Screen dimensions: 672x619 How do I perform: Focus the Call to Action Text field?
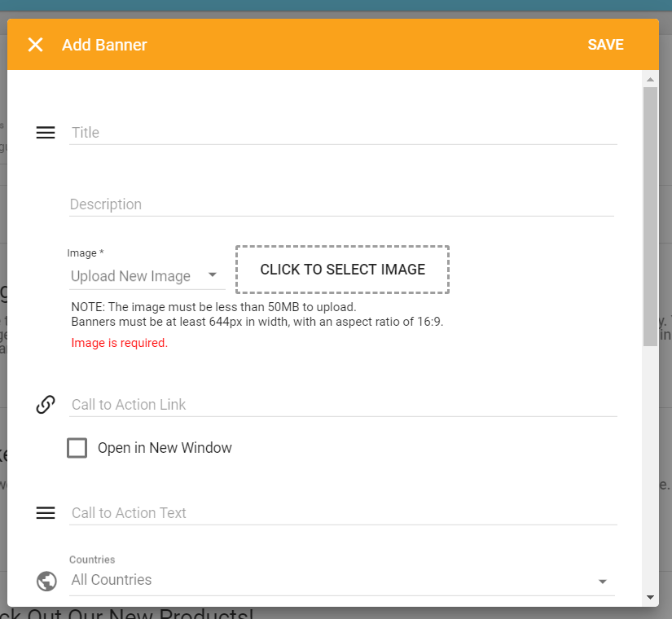pyautogui.click(x=342, y=513)
